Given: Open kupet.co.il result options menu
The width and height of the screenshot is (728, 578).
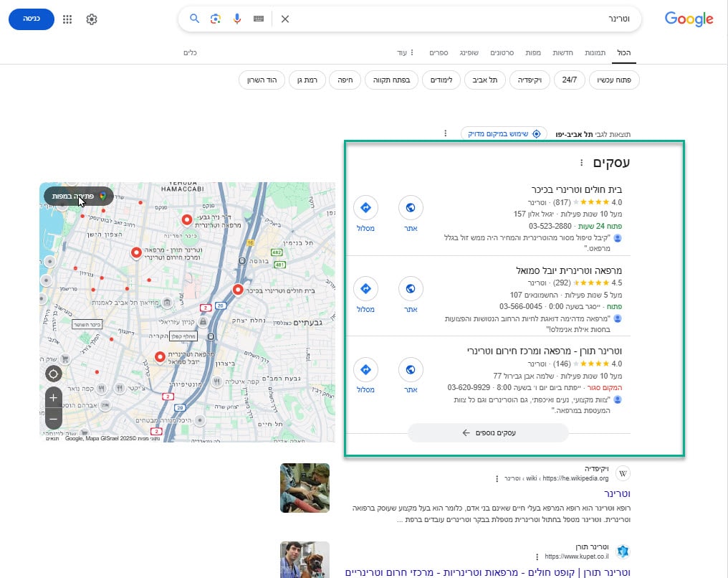Looking at the screenshot, I should (x=537, y=556).
